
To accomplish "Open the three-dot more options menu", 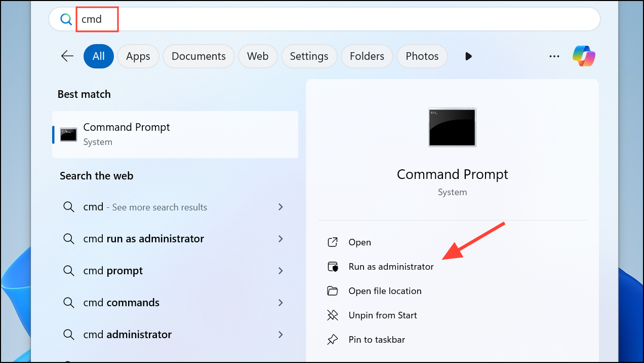I will (554, 56).
